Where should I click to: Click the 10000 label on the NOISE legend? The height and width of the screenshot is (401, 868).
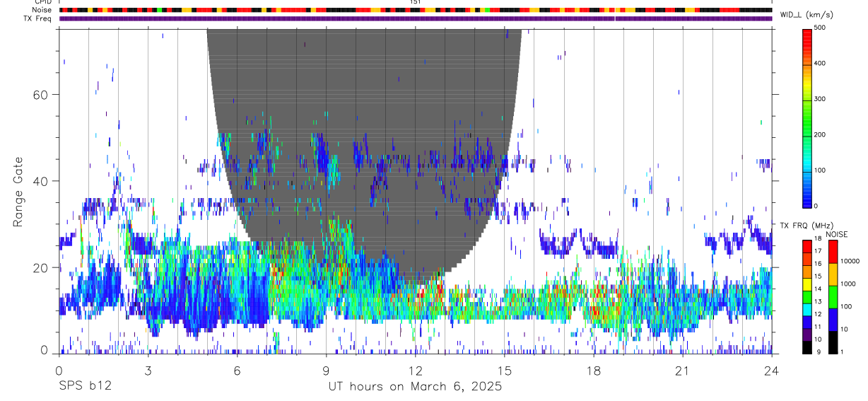[x=850, y=261]
